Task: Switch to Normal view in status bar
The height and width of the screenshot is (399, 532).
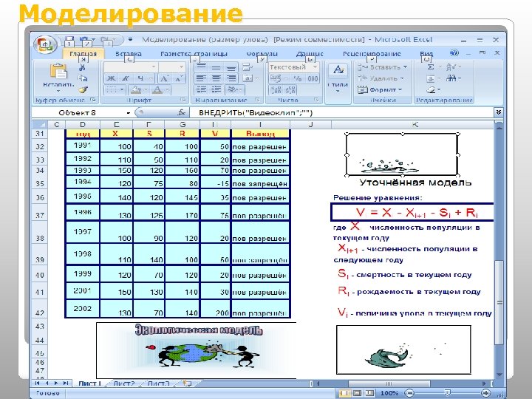Action: click(x=345, y=393)
